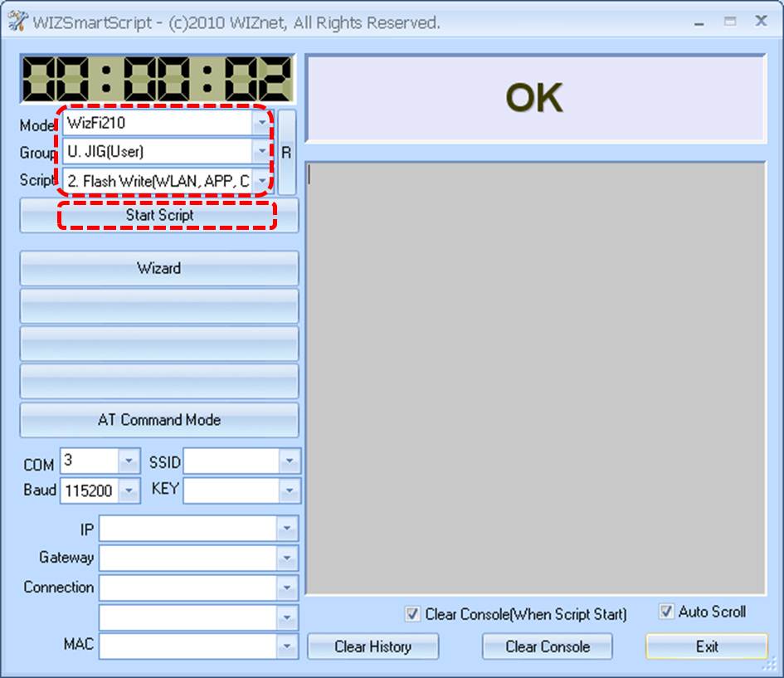Open the Connection dropdown arrow
Image resolution: width=784 pixels, height=678 pixels.
tap(287, 588)
